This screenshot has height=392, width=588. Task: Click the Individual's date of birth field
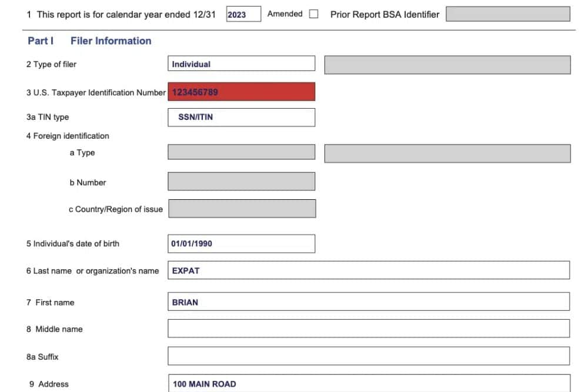coord(241,243)
